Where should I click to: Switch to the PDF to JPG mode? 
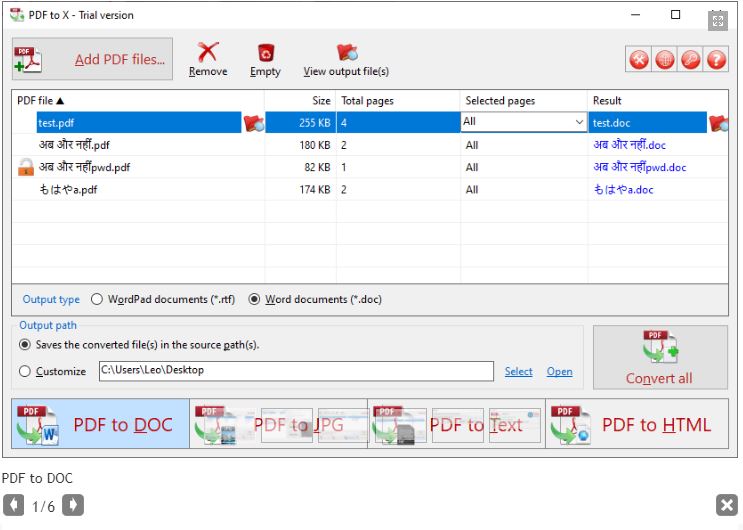[279, 424]
